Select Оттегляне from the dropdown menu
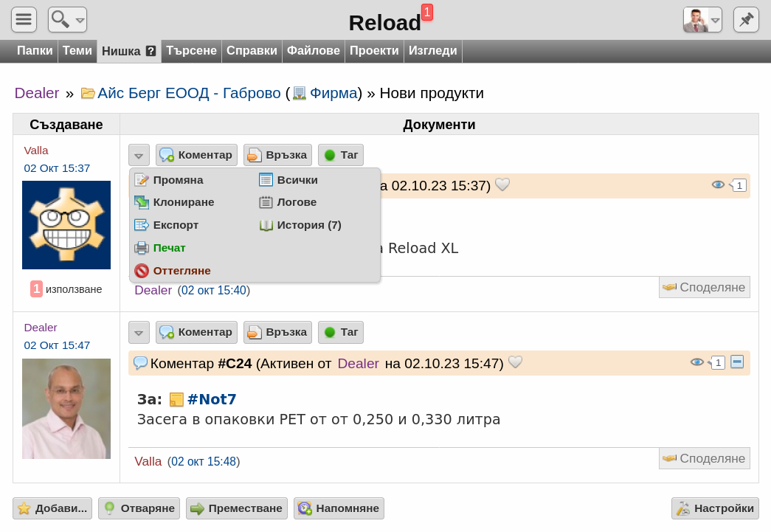Image resolution: width=771 pixels, height=532 pixels. pyautogui.click(x=173, y=270)
